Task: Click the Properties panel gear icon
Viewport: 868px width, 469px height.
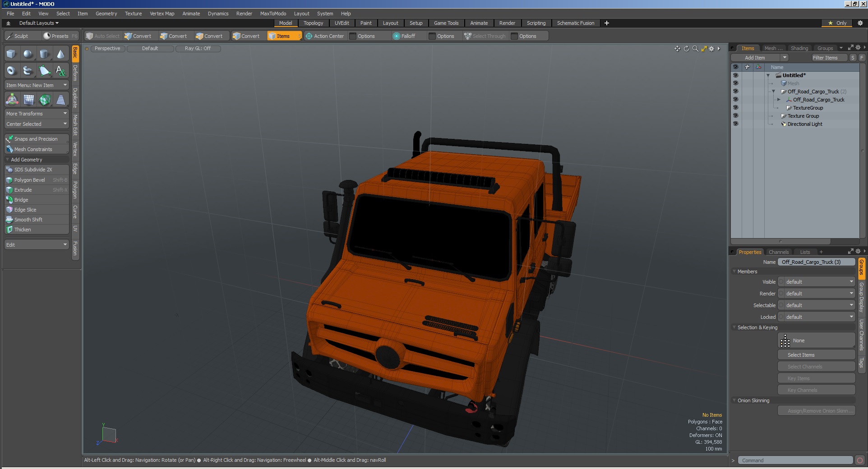Action: [858, 251]
